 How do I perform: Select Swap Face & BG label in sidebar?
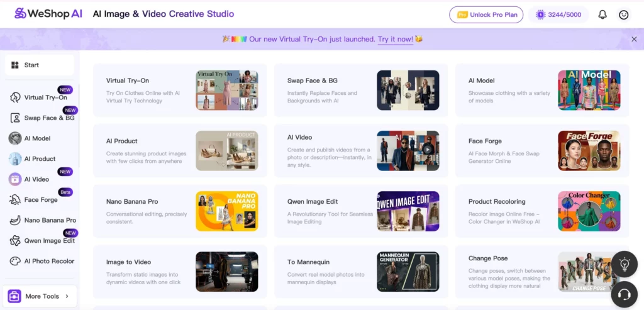[49, 118]
